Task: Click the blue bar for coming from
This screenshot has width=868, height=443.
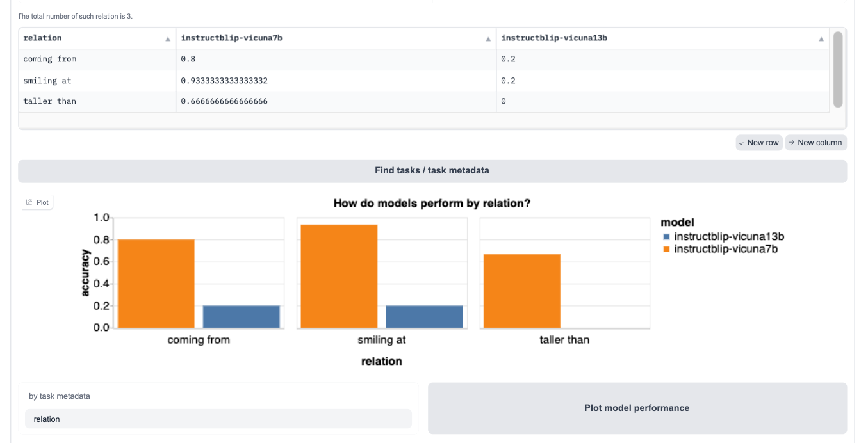Action: tap(242, 317)
